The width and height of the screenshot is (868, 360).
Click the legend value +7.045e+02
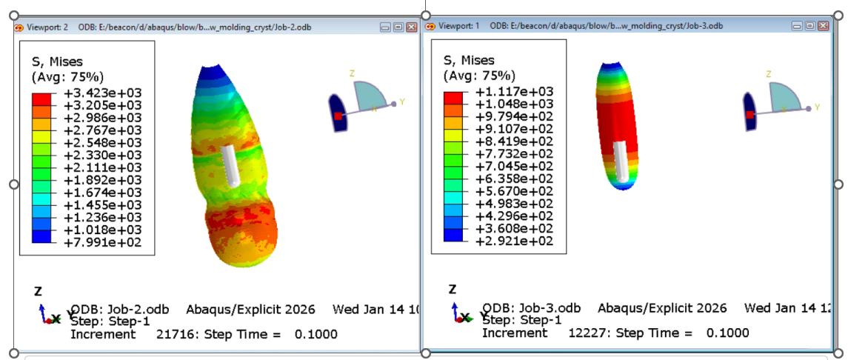[x=515, y=167]
